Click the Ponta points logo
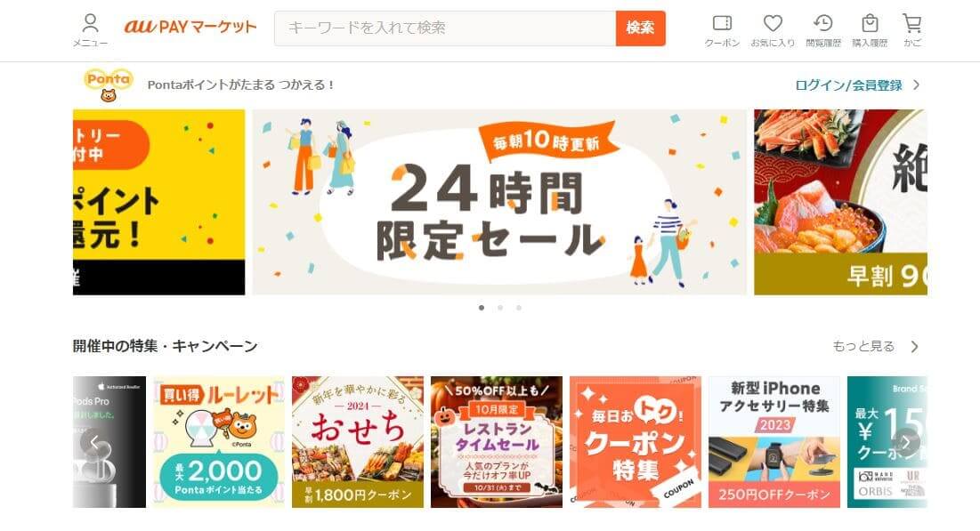Image resolution: width=980 pixels, height=531 pixels. [108, 85]
